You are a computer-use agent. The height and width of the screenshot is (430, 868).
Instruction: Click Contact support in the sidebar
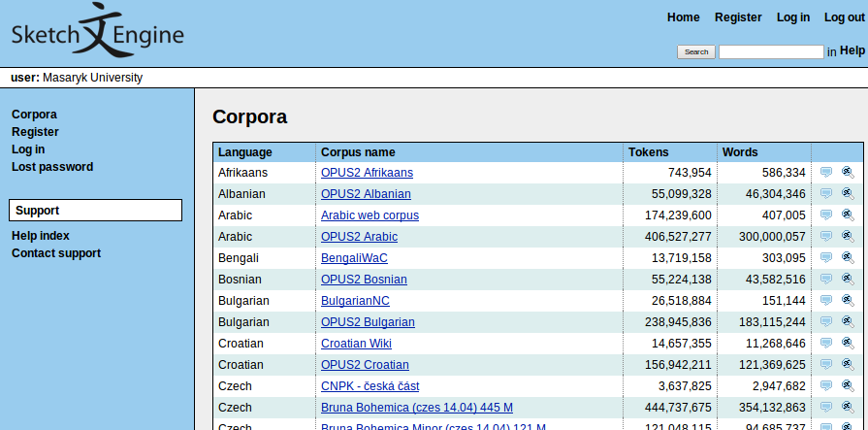pos(56,253)
